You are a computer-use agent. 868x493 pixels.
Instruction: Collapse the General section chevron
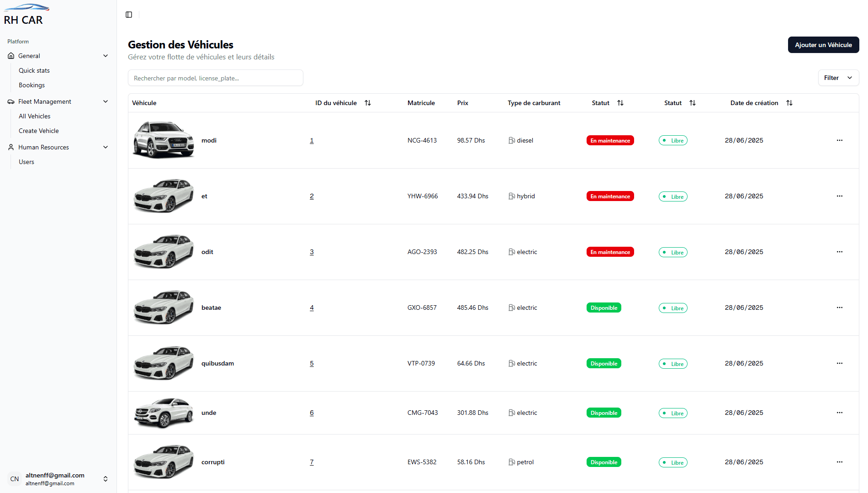pos(106,55)
